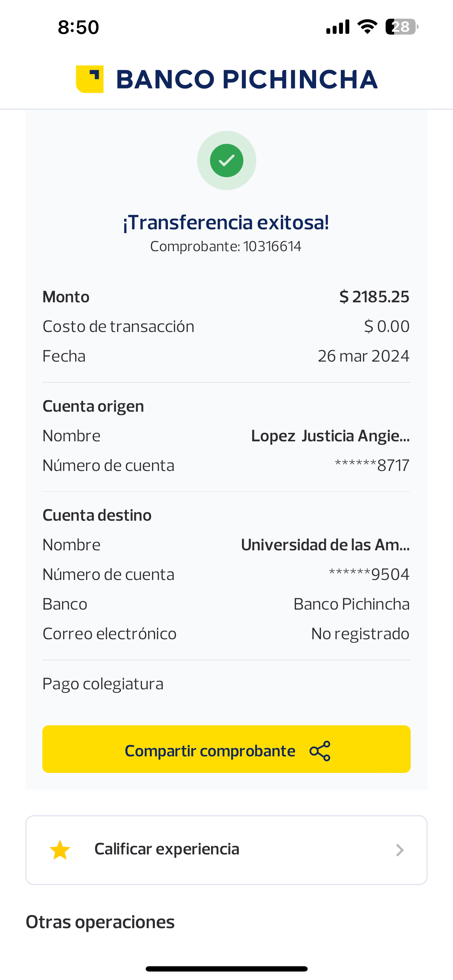
Task: Tap the cellular signal bars icon
Action: [338, 26]
